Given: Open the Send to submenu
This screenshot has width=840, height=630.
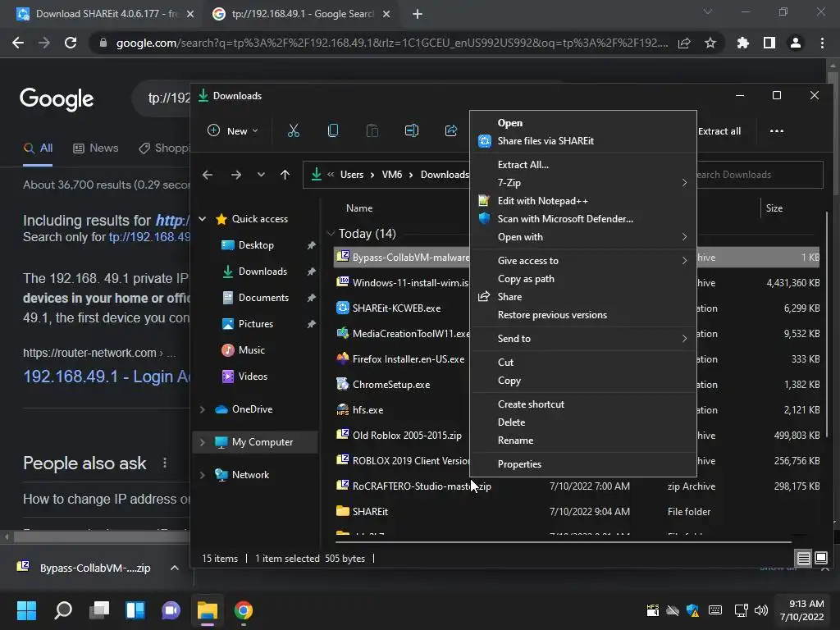Looking at the screenshot, I should (x=583, y=339).
